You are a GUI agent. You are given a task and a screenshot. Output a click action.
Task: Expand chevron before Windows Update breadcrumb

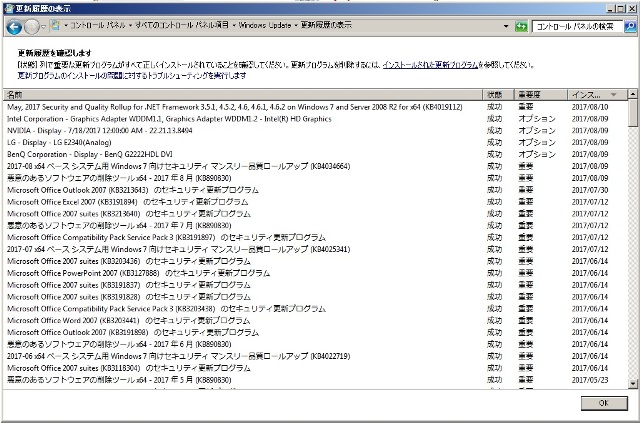234,25
